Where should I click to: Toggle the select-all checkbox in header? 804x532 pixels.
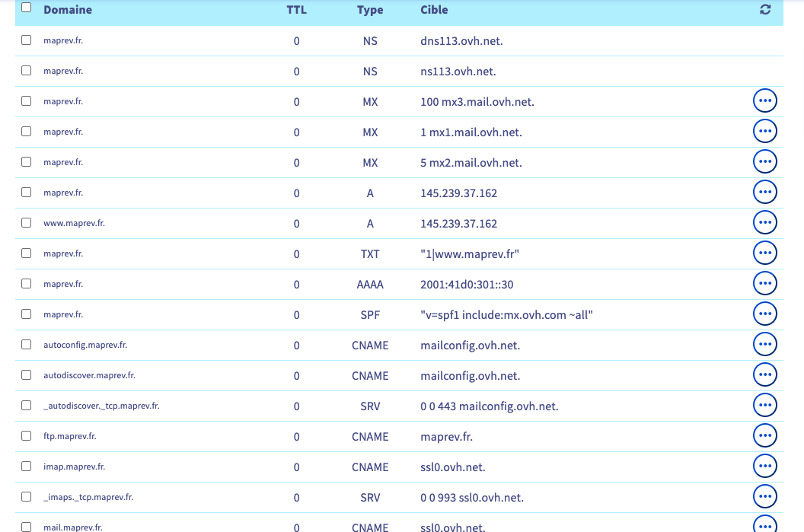tap(27, 8)
